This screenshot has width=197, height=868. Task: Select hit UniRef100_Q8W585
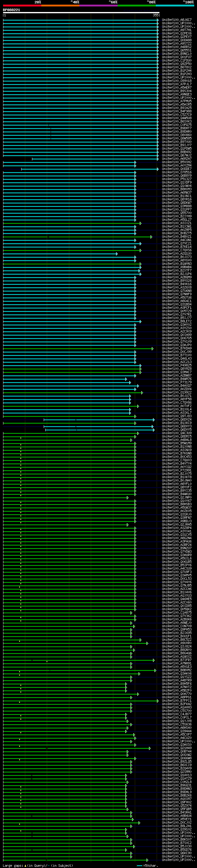click(x=177, y=138)
